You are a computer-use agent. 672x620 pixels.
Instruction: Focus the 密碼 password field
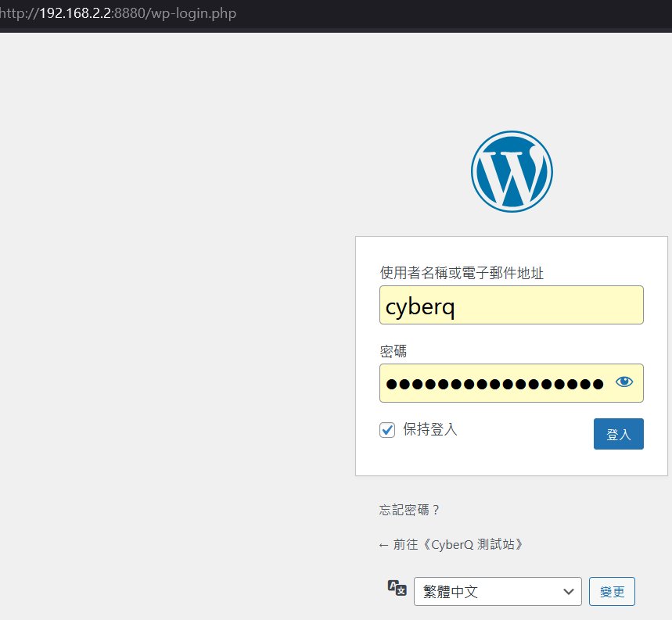coord(512,383)
